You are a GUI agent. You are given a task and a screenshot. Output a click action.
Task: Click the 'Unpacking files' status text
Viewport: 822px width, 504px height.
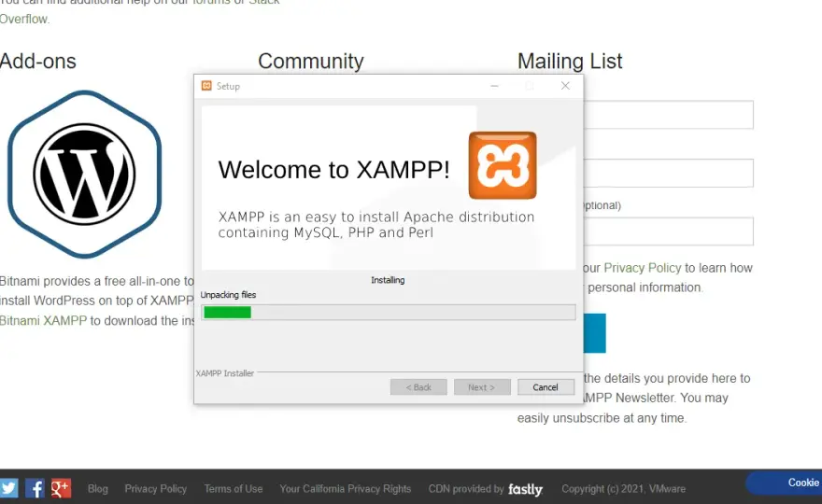point(228,295)
